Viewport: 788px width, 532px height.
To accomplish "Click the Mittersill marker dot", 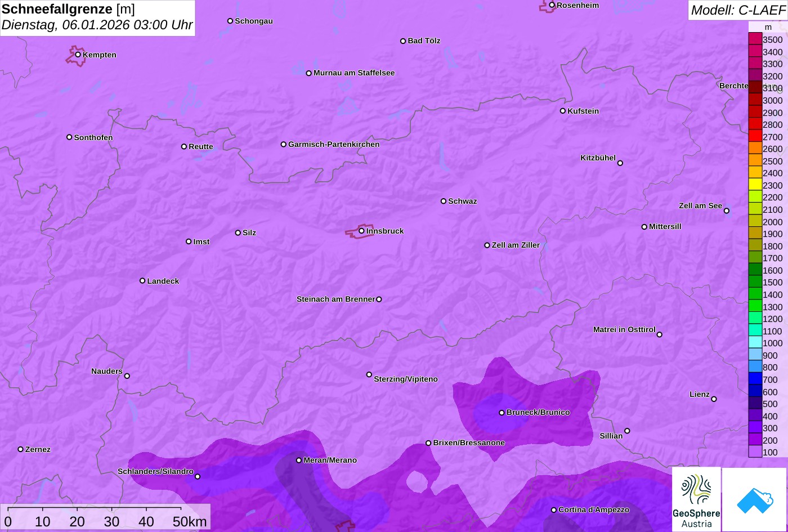I will click(x=644, y=226).
